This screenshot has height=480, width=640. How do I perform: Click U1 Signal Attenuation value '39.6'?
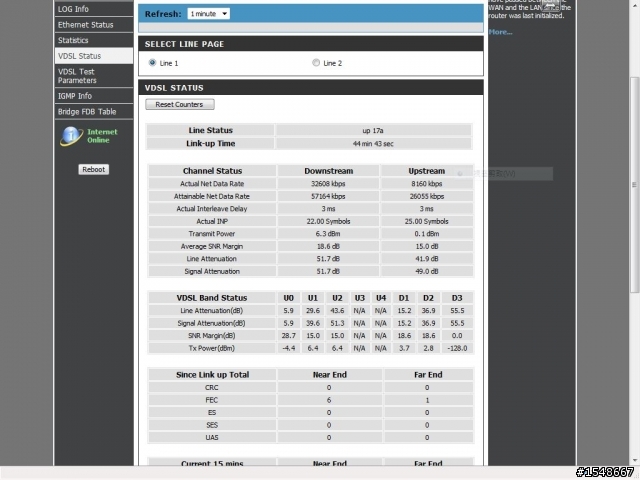pyautogui.click(x=313, y=323)
